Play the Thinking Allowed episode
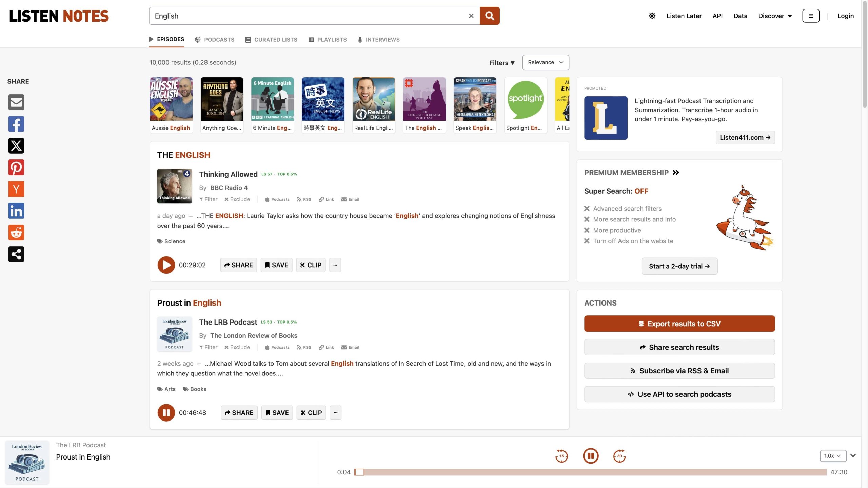This screenshot has width=868, height=488. click(x=166, y=265)
